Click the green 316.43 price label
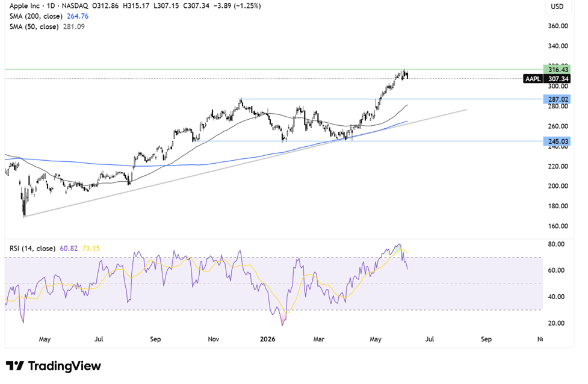Screen dimensions: 588x384 pyautogui.click(x=557, y=70)
